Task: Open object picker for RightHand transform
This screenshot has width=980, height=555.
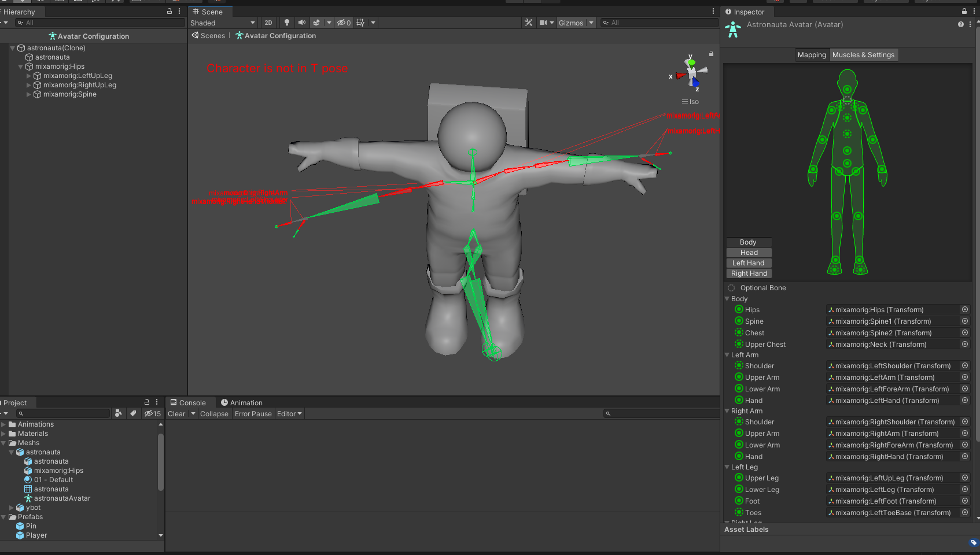Action: pyautogui.click(x=965, y=456)
